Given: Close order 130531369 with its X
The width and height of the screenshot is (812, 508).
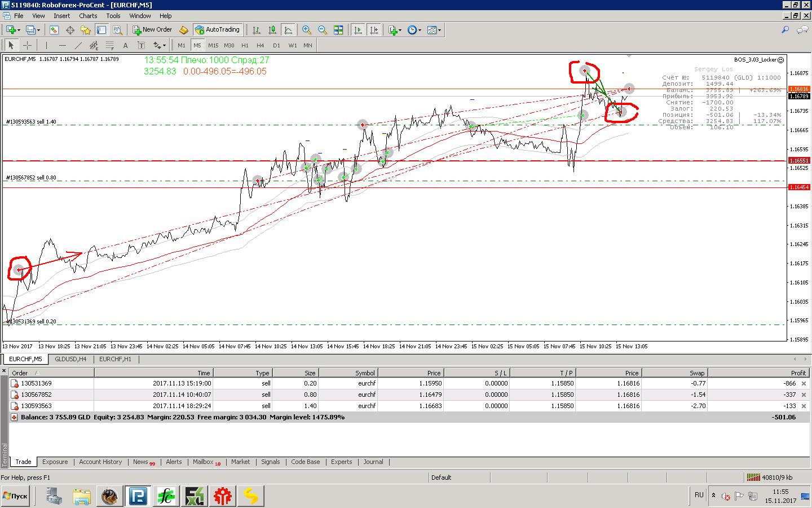Looking at the screenshot, I should 804,383.
